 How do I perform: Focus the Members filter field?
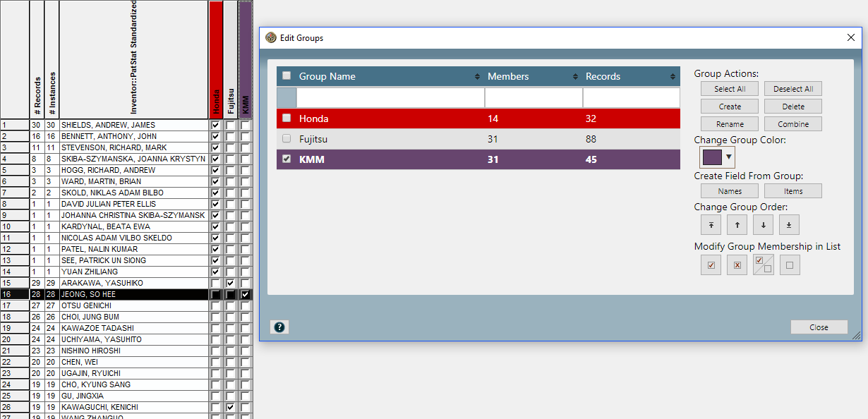(x=534, y=97)
